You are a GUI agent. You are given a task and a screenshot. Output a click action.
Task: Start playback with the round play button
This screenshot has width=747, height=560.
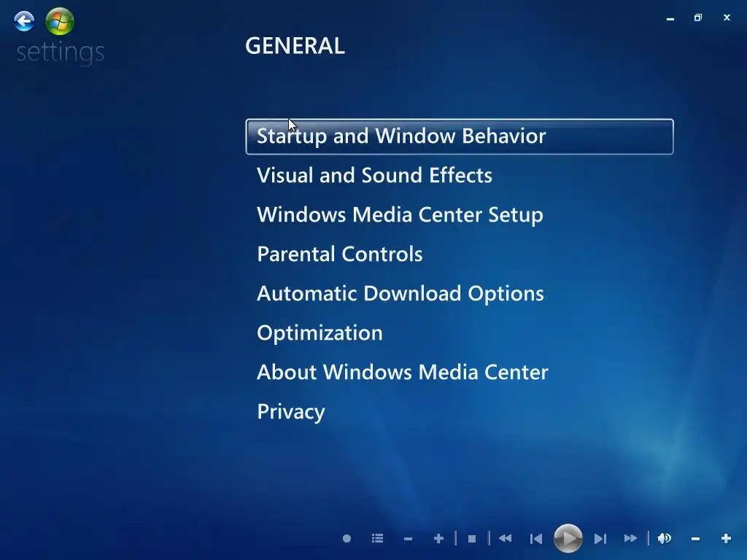click(x=568, y=539)
